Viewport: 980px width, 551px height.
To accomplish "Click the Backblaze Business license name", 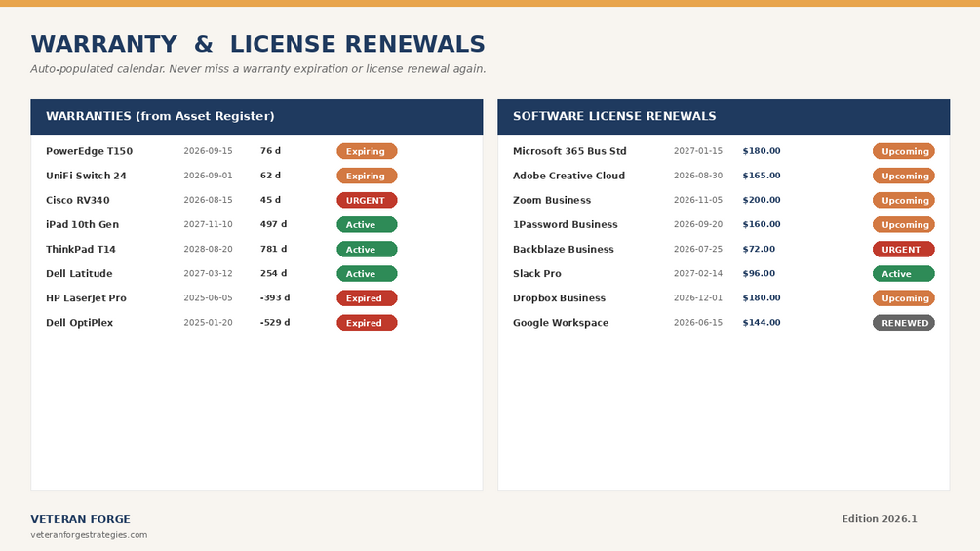I will point(563,249).
